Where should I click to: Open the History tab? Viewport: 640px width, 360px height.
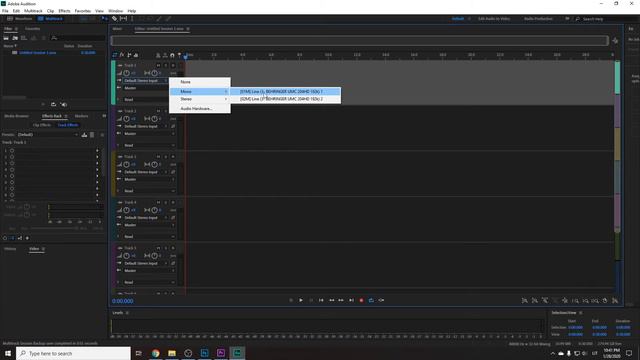(10, 249)
